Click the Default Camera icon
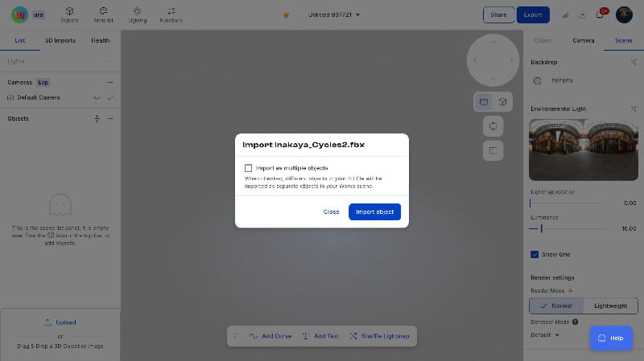Screen dimensions: 644x361 [10, 97]
